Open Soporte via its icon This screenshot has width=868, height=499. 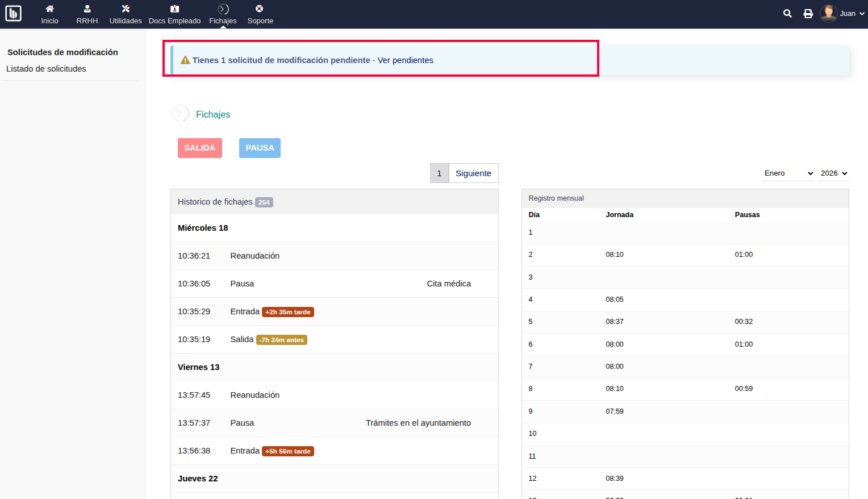pos(260,8)
